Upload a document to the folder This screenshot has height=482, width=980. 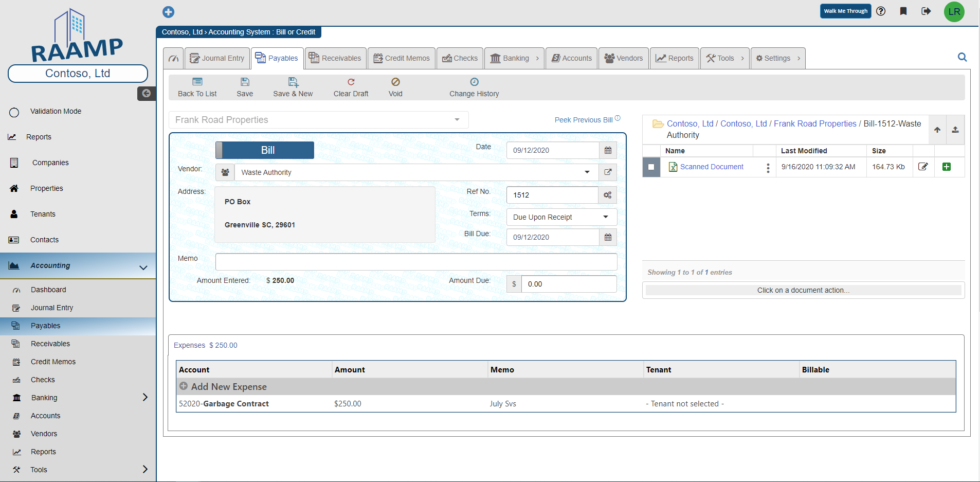[955, 130]
